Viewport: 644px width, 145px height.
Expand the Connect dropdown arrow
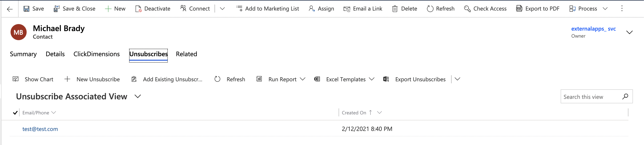222,9
